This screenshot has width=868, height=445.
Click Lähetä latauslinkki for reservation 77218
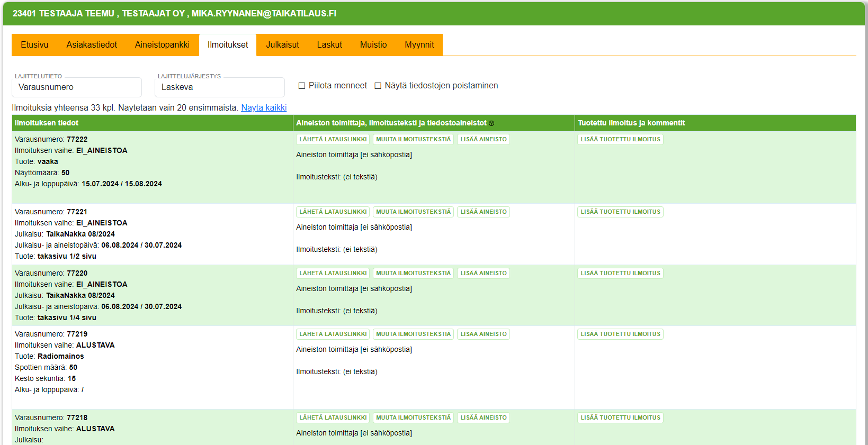pos(333,417)
